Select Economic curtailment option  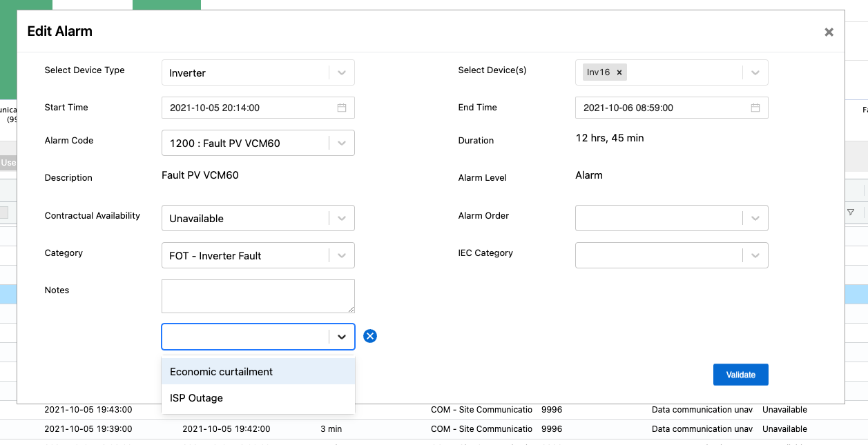(258, 371)
